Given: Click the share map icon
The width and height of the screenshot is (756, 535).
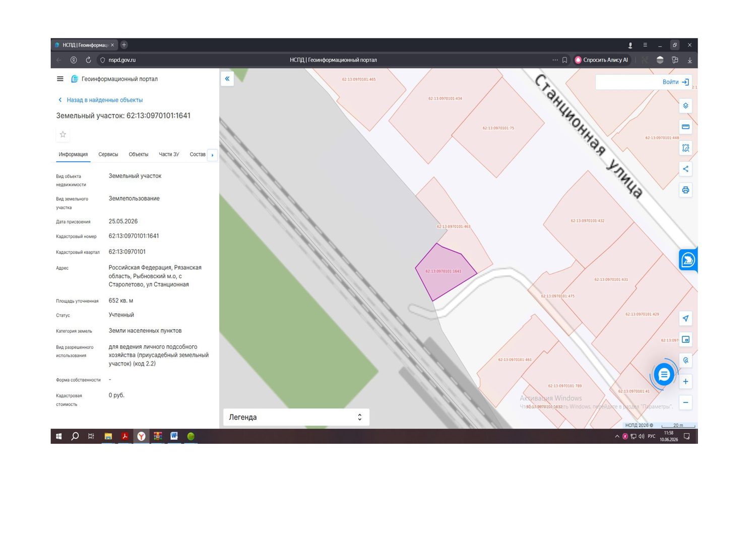Looking at the screenshot, I should 685,169.
